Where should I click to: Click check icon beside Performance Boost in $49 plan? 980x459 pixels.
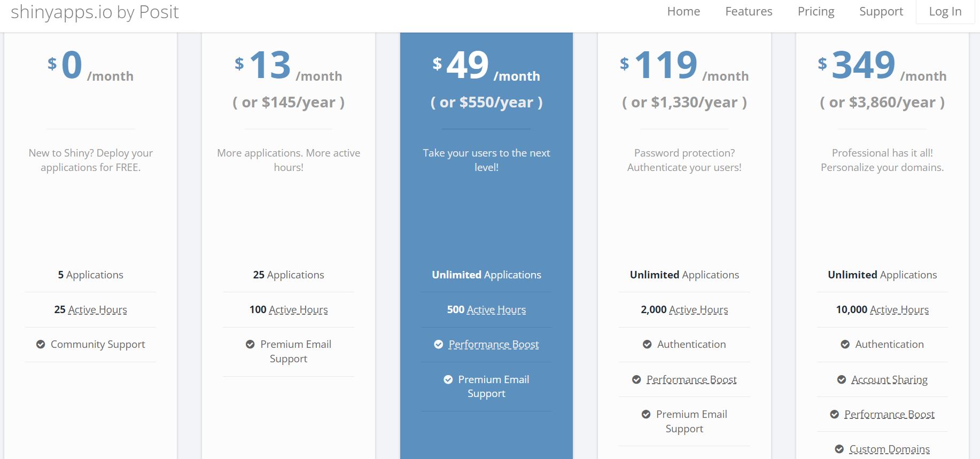pyautogui.click(x=439, y=345)
